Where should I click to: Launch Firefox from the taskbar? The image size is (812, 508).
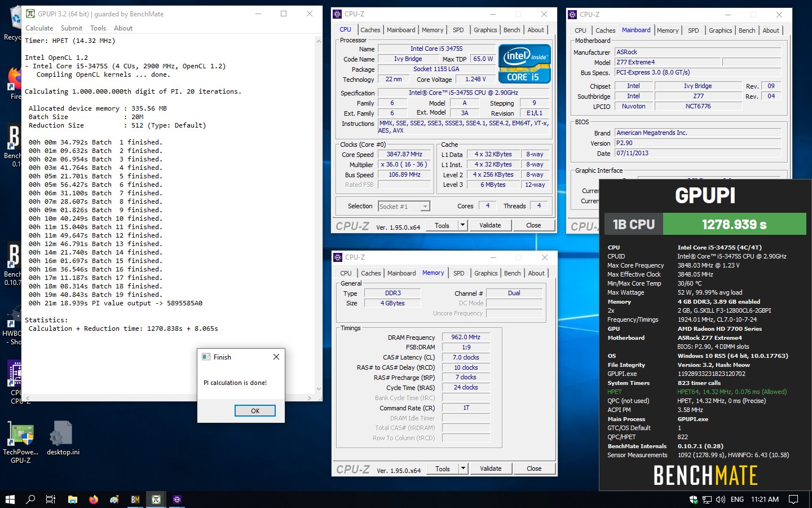[94, 500]
